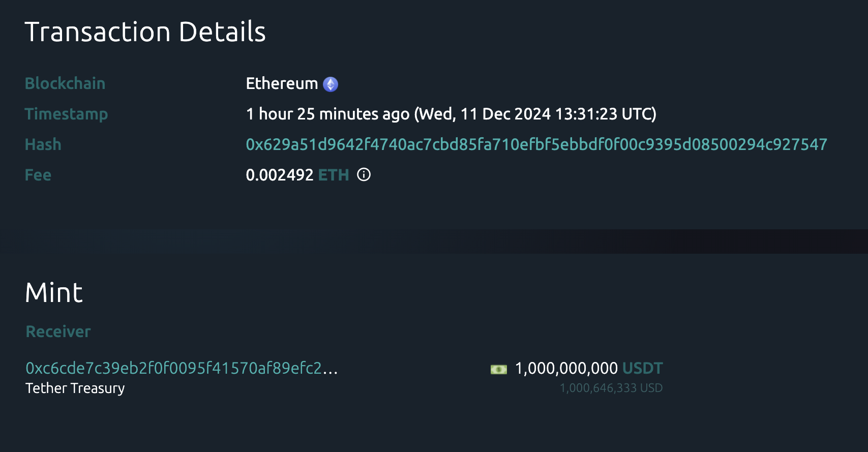Click the Ethereum blockchain name
868x452 pixels.
click(282, 83)
